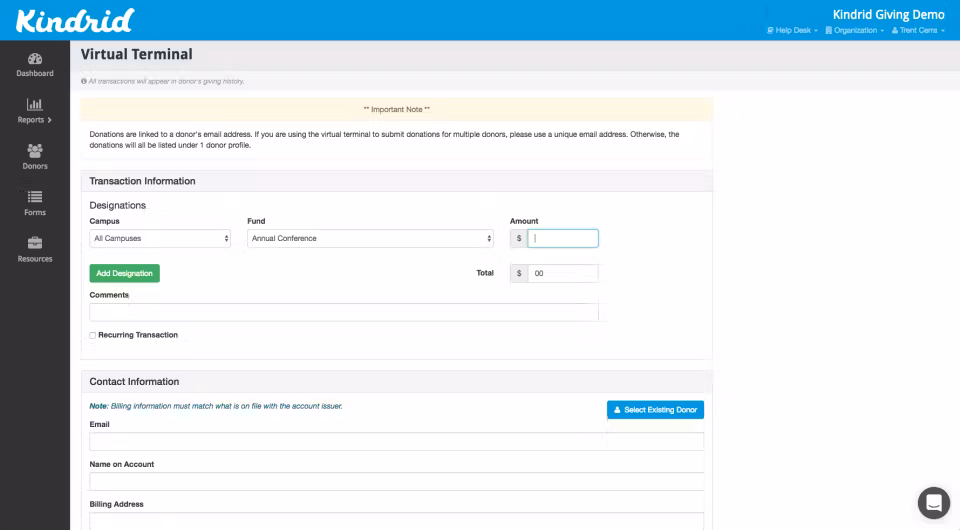Click the Forms list icon
Viewport: 960px width, 530px height.
pyautogui.click(x=35, y=197)
